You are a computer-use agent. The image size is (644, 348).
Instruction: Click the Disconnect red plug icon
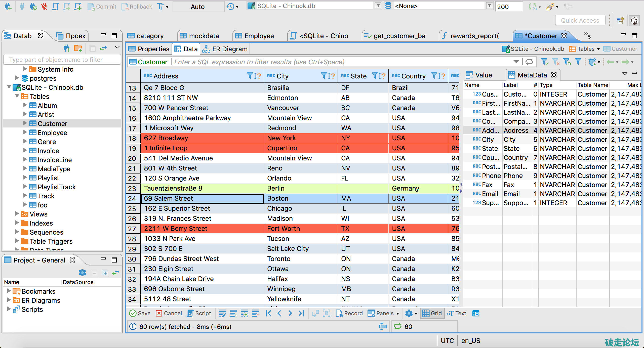pyautogui.click(x=44, y=7)
